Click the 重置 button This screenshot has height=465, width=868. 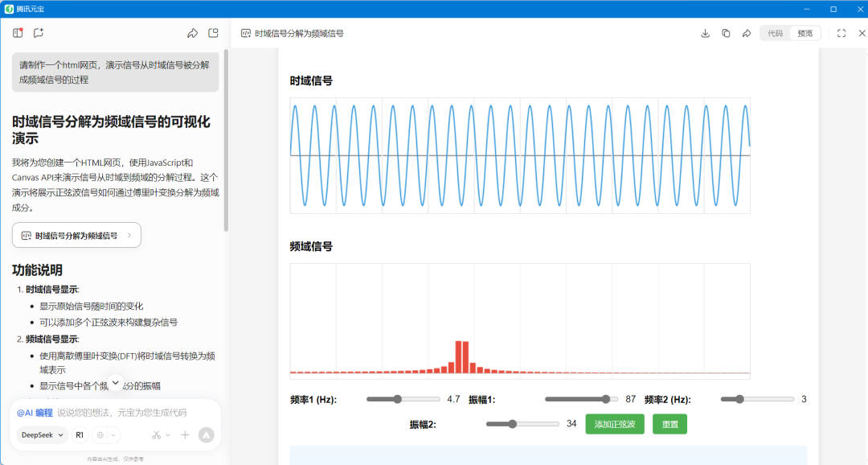pos(669,424)
